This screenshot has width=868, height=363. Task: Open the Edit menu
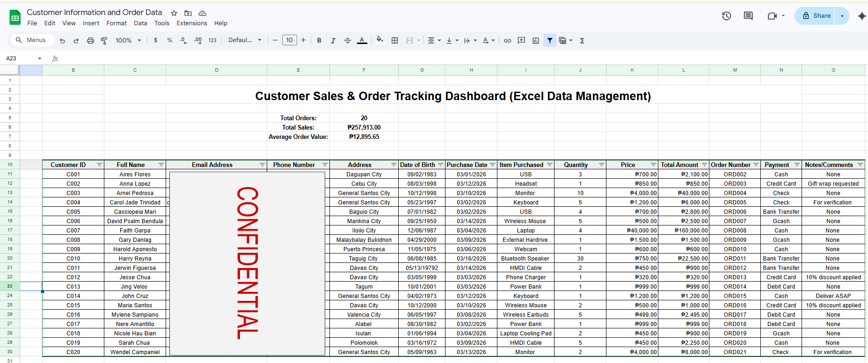point(50,23)
